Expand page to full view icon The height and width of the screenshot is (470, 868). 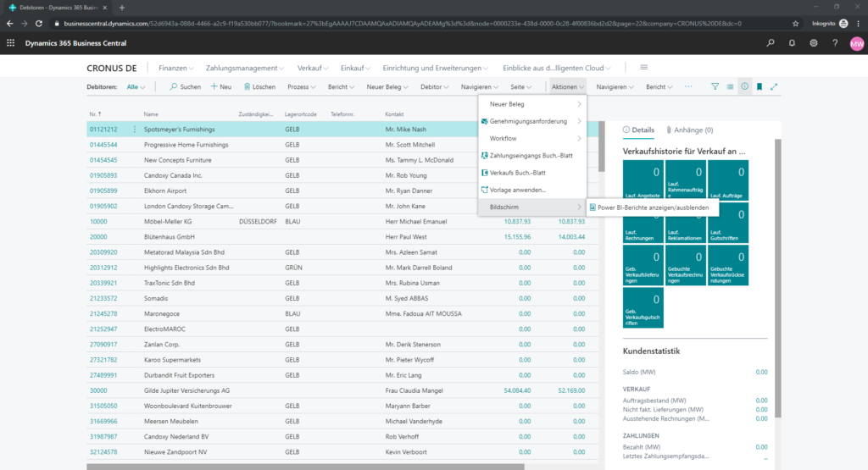click(x=774, y=87)
